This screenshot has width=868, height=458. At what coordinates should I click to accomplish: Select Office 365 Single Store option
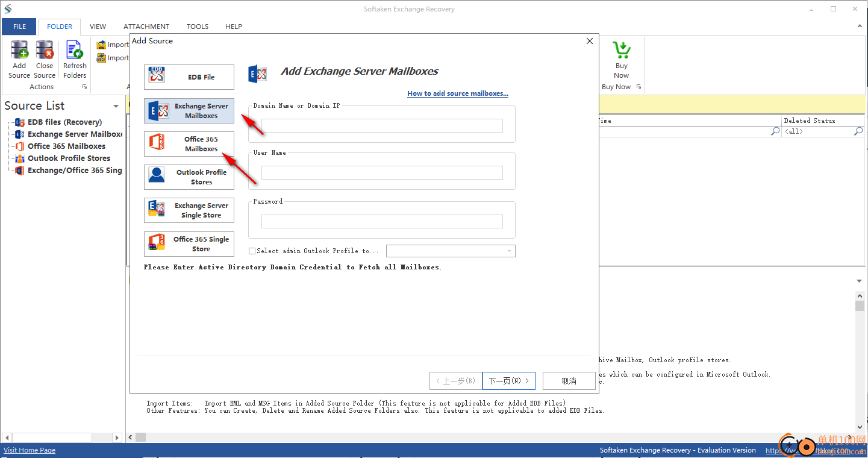(189, 244)
